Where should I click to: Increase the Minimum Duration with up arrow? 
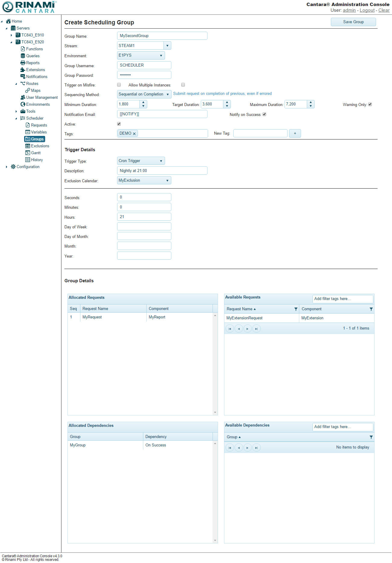143,102
